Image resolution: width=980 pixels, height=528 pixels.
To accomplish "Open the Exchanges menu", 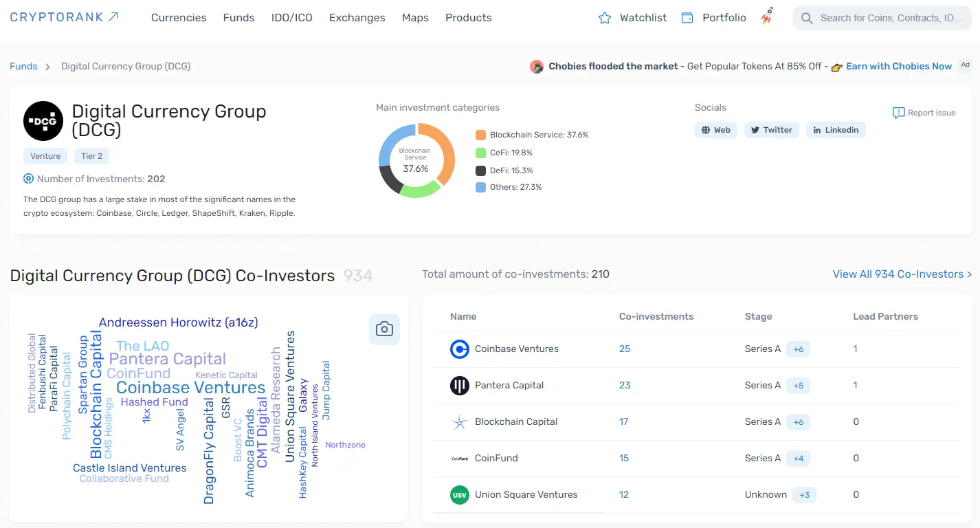I will point(357,18).
